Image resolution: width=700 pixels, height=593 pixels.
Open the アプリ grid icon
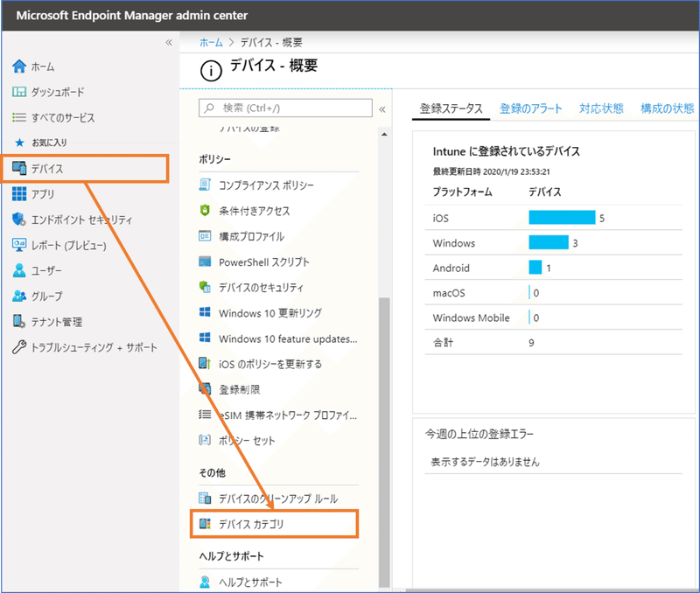[18, 193]
